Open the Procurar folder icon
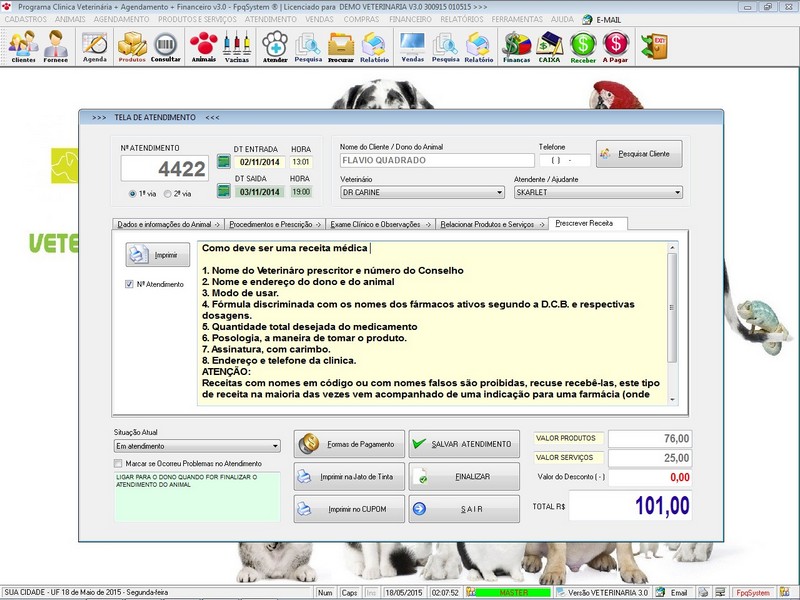The width and height of the screenshot is (800, 600). pos(341,46)
